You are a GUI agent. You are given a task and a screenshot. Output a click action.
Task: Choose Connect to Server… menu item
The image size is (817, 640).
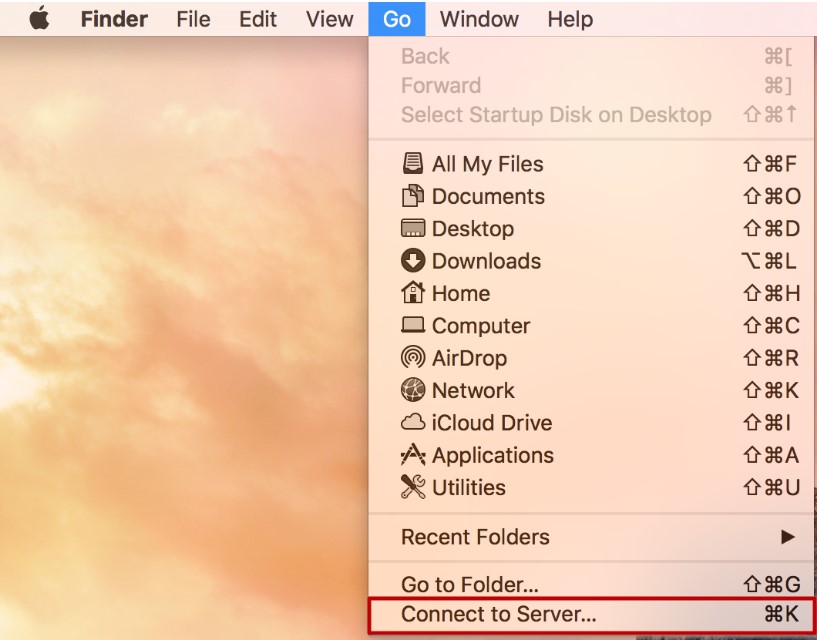(592, 614)
